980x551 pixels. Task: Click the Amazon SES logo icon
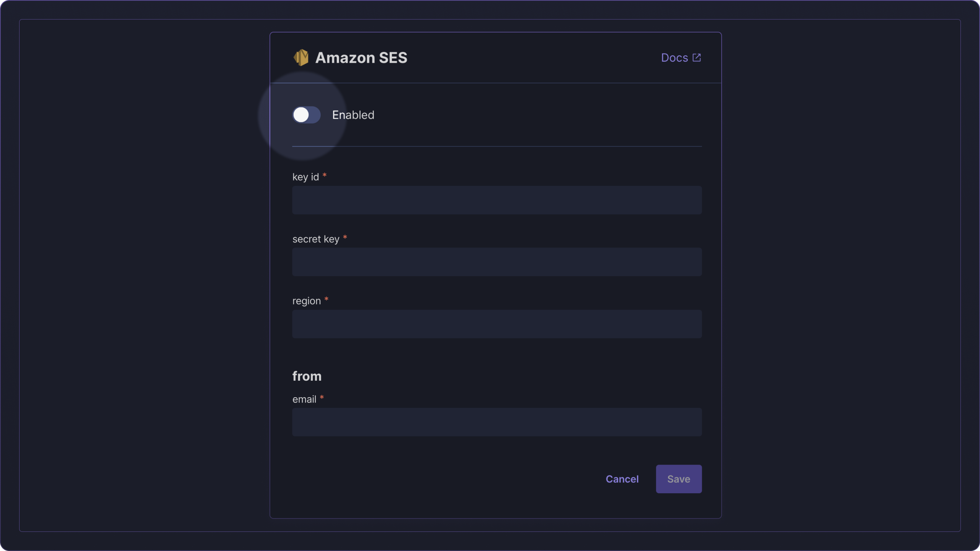(x=301, y=57)
